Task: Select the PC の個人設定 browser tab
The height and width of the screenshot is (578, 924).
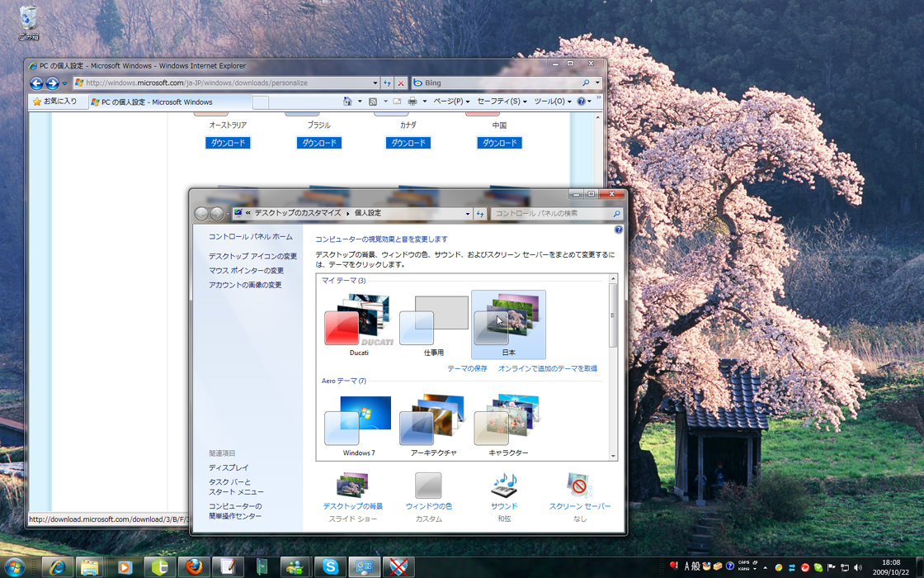Action: (170, 102)
